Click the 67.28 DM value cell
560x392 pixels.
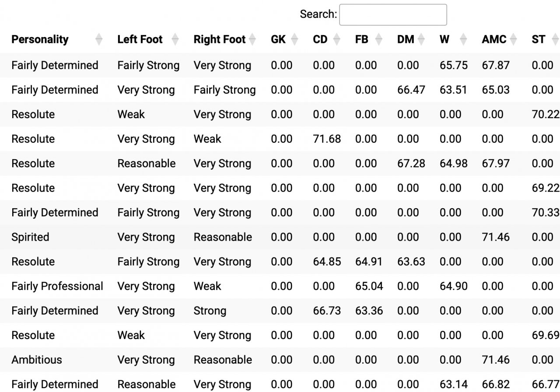[411, 164]
